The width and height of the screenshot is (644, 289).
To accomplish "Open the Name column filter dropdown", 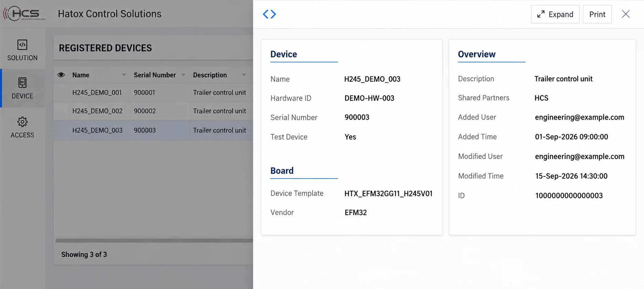I will [124, 75].
